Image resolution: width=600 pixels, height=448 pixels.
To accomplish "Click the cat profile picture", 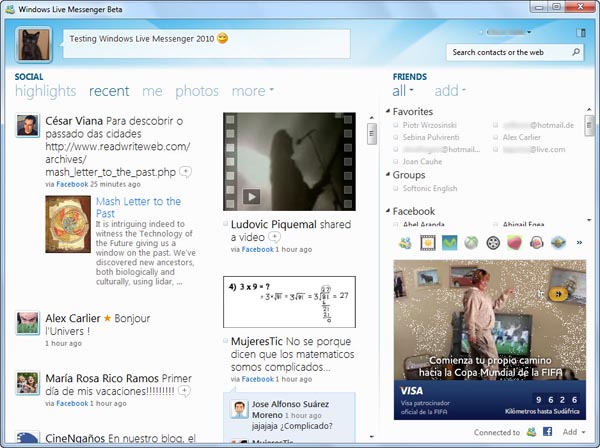I will (x=35, y=44).
